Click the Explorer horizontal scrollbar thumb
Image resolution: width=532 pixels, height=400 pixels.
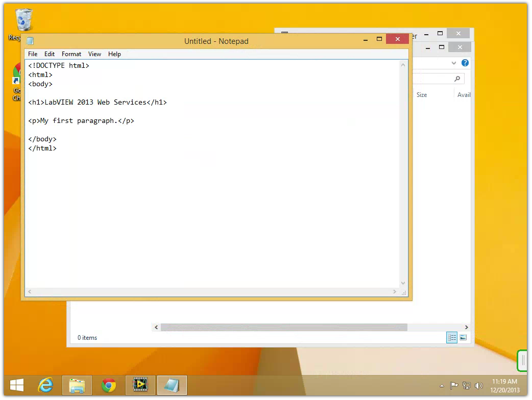(284, 327)
